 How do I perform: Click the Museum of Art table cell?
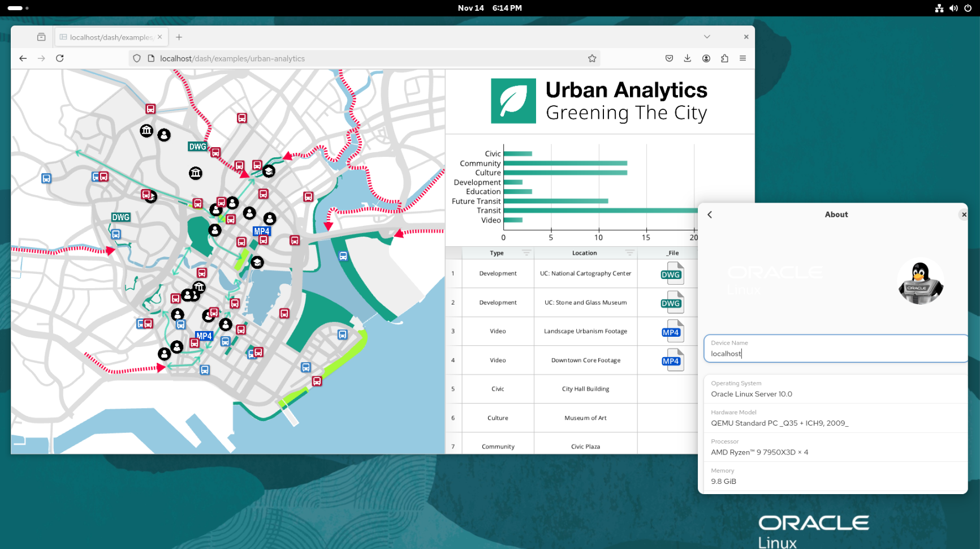pos(585,418)
